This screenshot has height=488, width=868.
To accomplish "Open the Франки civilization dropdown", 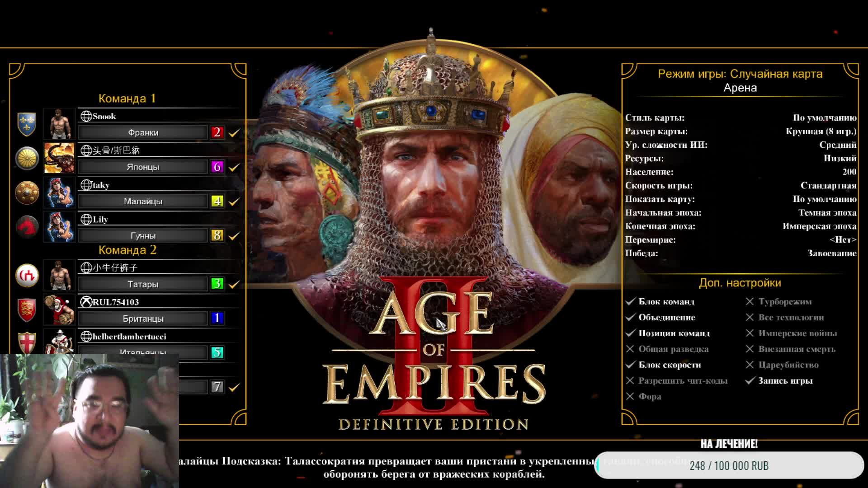I will (x=143, y=132).
